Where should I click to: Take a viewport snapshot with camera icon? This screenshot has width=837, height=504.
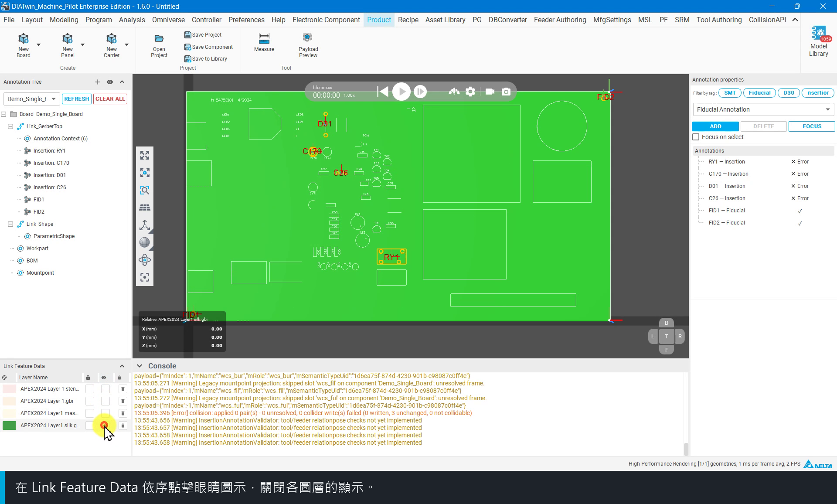(x=506, y=92)
